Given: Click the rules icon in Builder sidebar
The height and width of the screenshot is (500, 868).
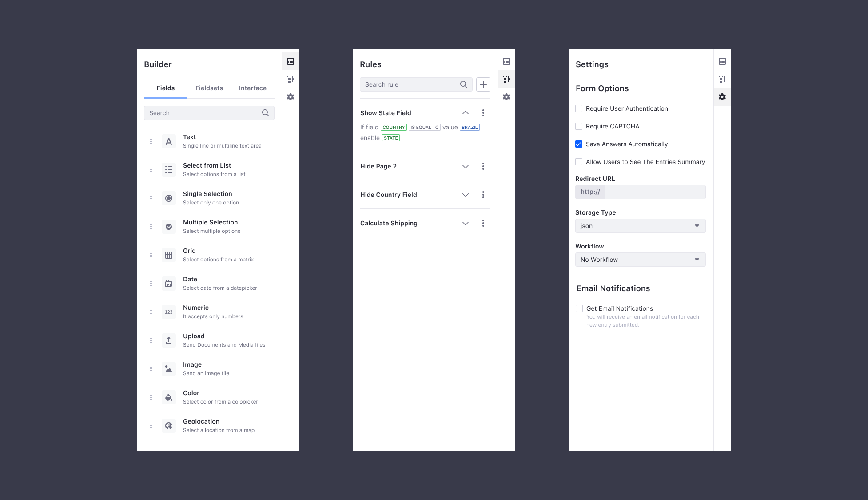Looking at the screenshot, I should click(x=291, y=79).
